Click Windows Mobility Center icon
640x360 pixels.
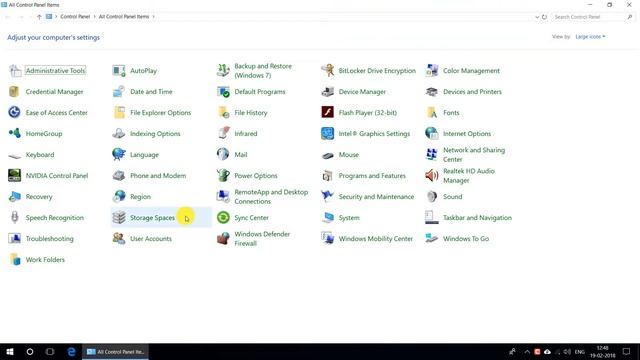pos(327,238)
